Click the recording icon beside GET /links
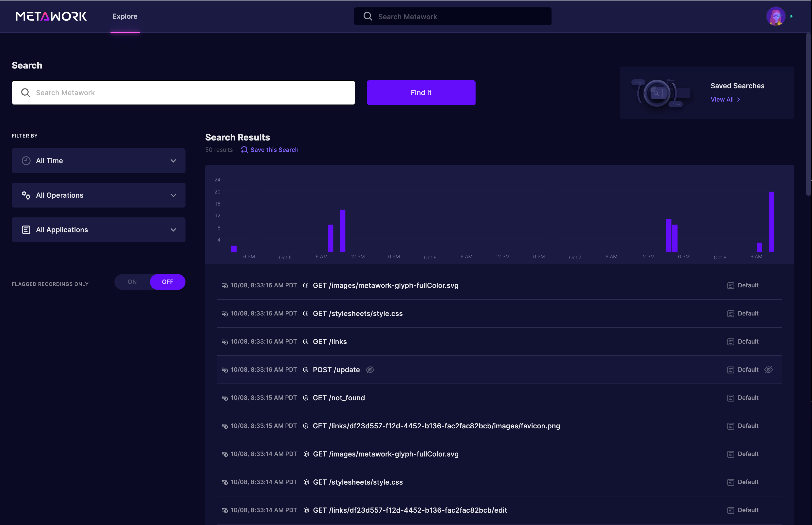 coord(224,342)
